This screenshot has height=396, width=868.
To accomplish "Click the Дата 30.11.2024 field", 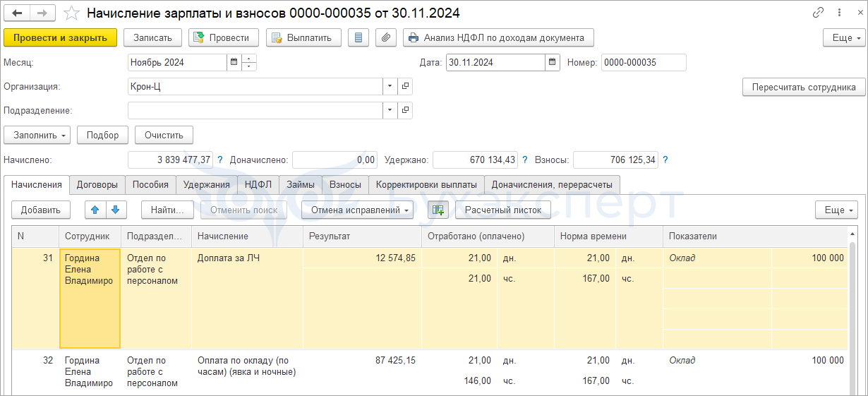I will (x=495, y=62).
